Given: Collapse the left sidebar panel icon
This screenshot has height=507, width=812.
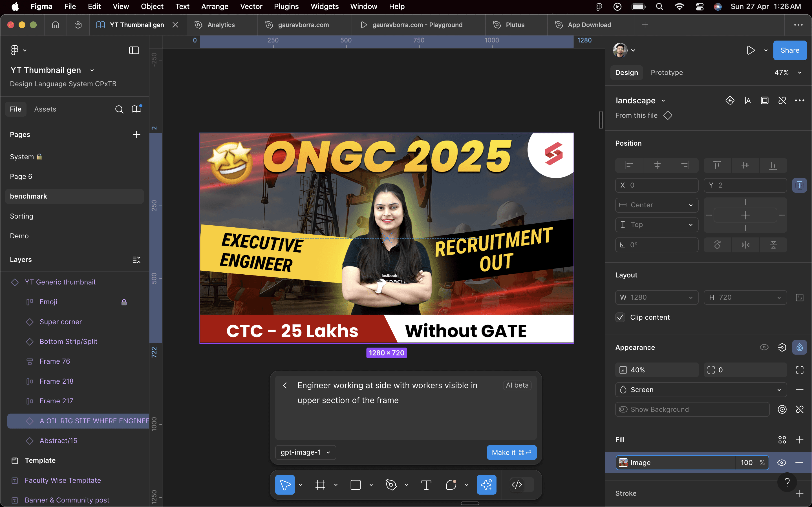Looking at the screenshot, I should pos(134,50).
